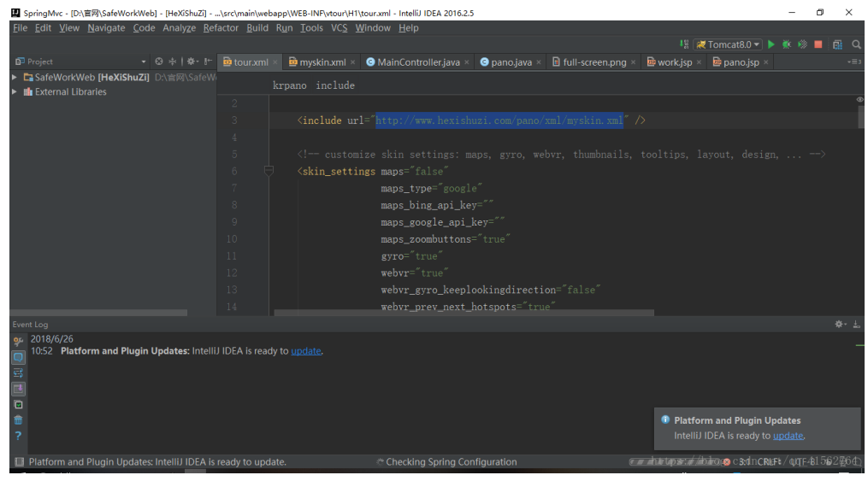Click the include breadcrumb
This screenshot has width=868, height=481.
335,85
